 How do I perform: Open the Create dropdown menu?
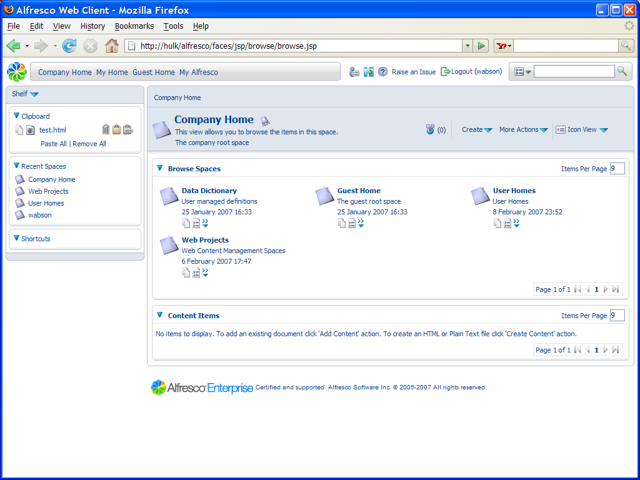click(x=477, y=129)
